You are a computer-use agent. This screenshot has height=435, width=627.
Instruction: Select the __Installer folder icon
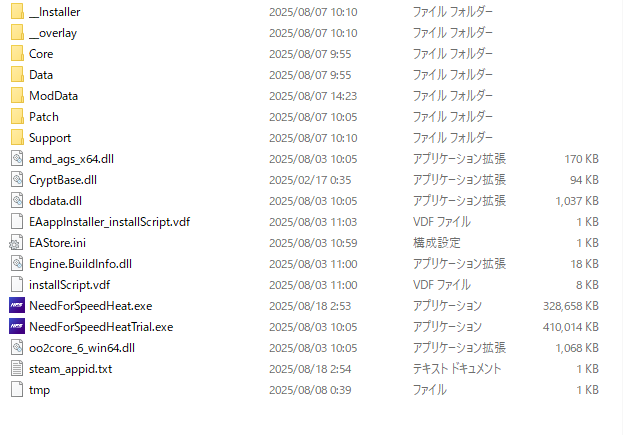17,12
